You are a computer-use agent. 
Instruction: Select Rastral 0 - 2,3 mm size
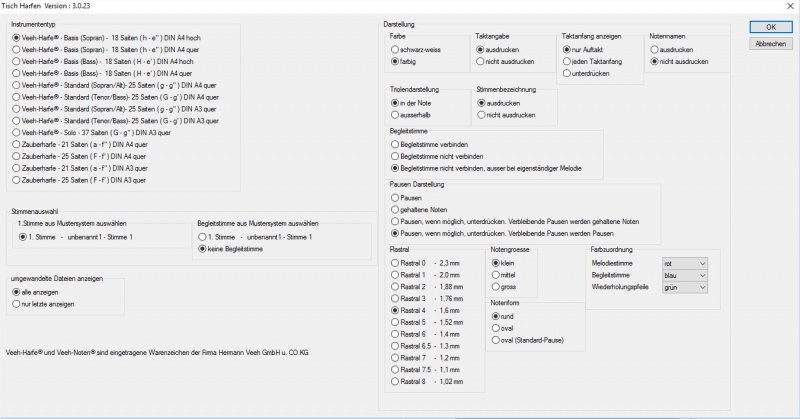coord(395,262)
